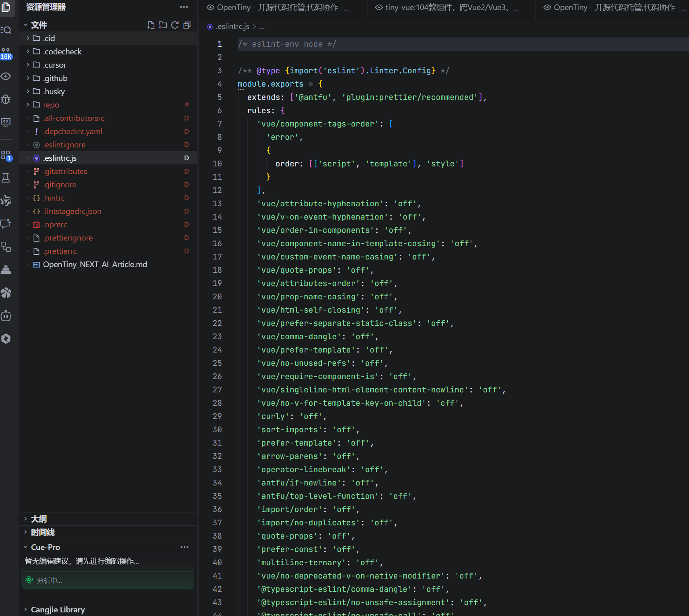Open the pinwheel-shaped sidebar icon
689x616 pixels.
coord(6,292)
